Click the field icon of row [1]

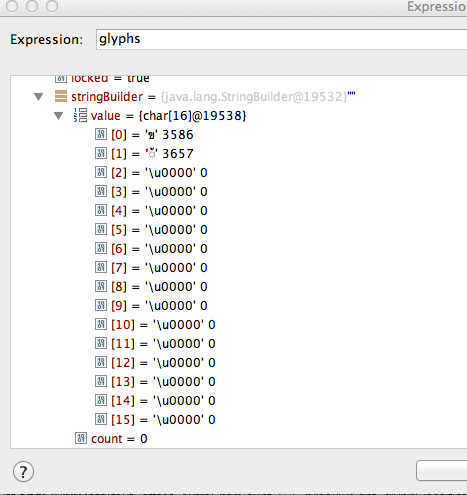tap(101, 153)
